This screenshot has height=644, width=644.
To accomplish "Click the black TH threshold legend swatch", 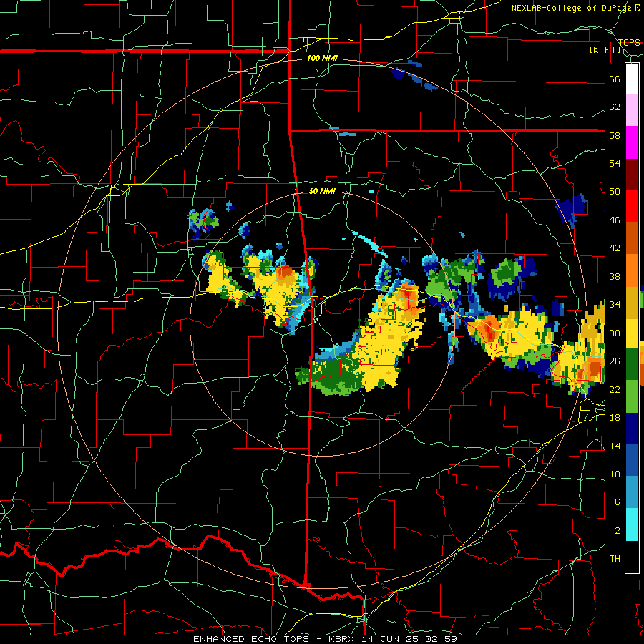I will coord(632,557).
